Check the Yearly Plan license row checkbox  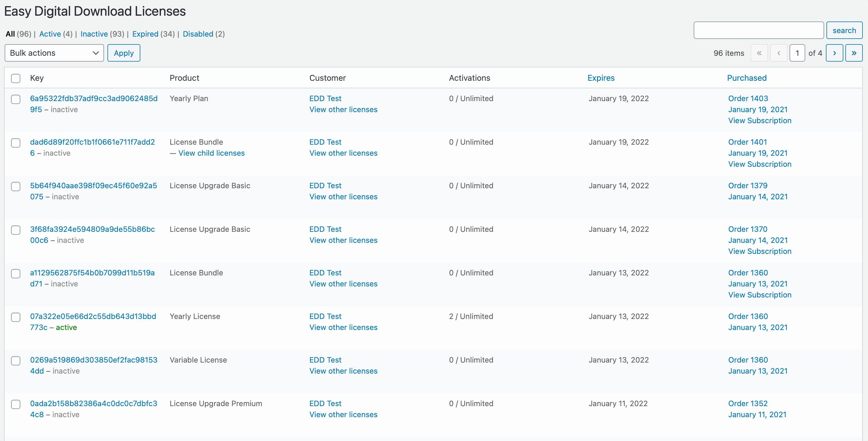tap(15, 99)
